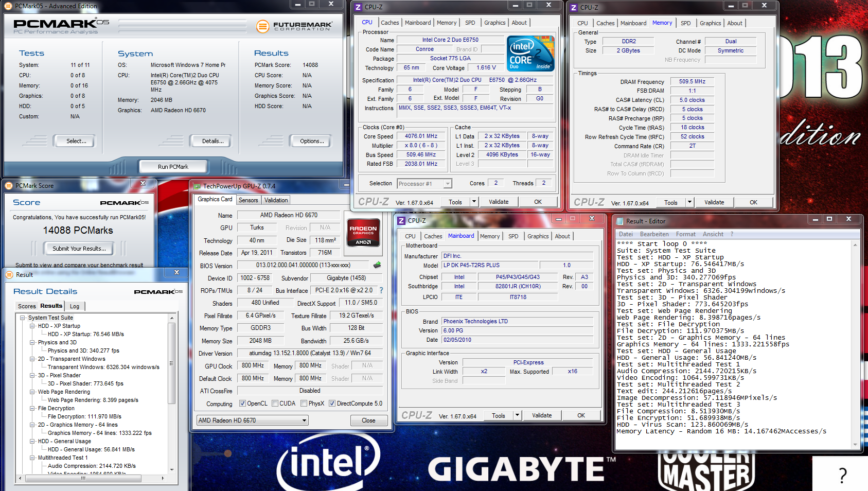Screen dimensions: 868x491
Task: Click the Details... button under System
Action: [212, 141]
